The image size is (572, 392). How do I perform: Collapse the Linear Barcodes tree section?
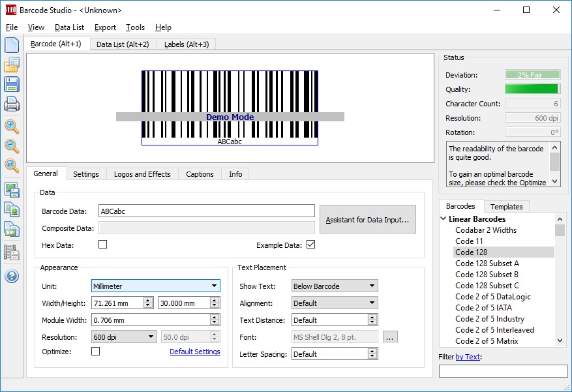pos(443,219)
